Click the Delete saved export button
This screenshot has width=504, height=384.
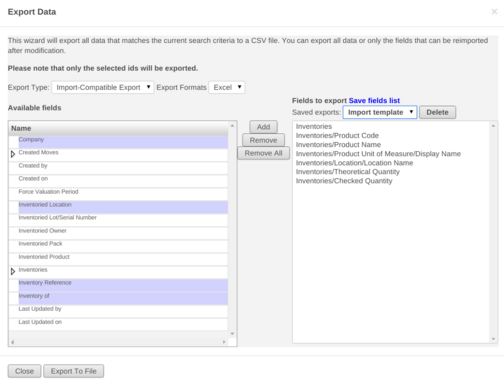[x=437, y=112]
